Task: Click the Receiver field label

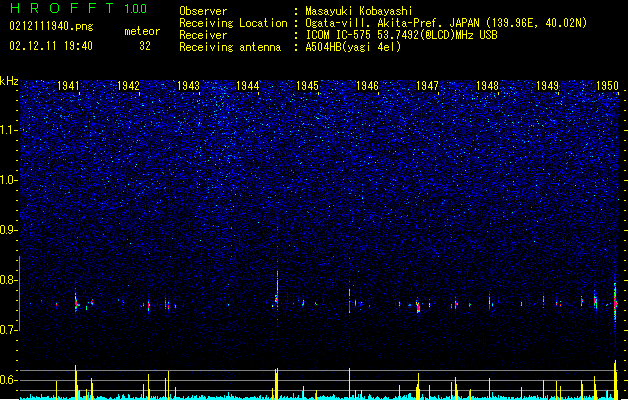Action: [x=203, y=35]
